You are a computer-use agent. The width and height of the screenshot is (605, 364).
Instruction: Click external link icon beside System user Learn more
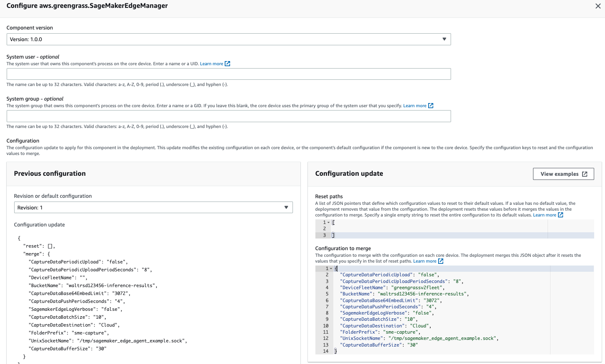tap(228, 64)
